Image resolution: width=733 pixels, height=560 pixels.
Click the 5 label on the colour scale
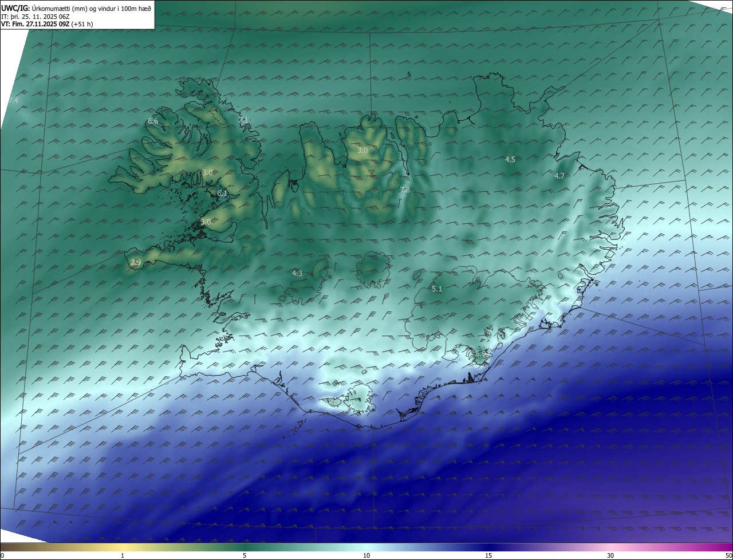click(245, 555)
